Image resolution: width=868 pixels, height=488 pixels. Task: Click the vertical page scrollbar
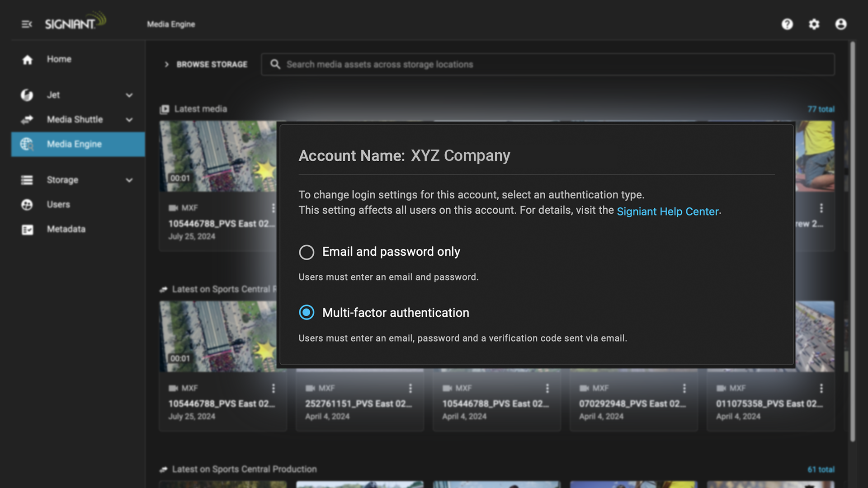853,242
